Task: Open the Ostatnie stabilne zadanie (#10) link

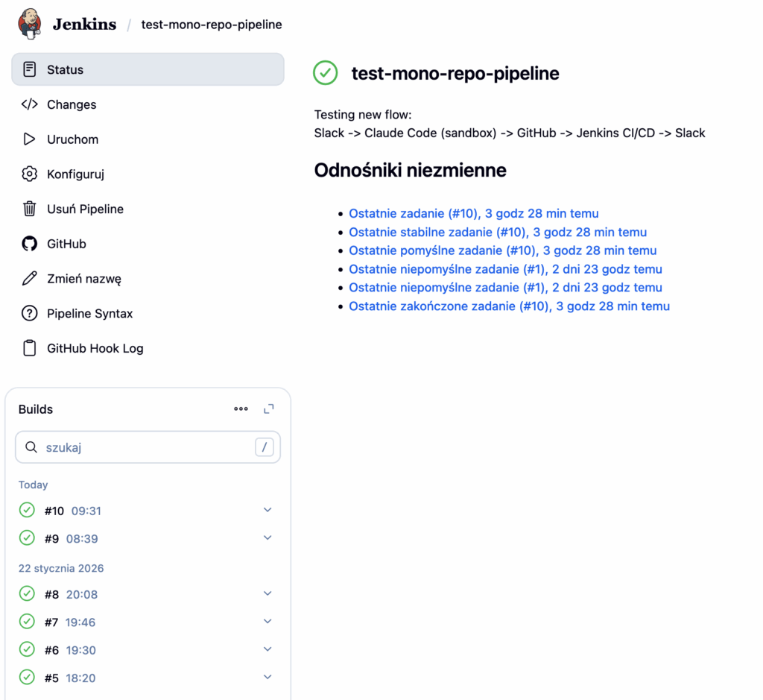Action: click(498, 232)
